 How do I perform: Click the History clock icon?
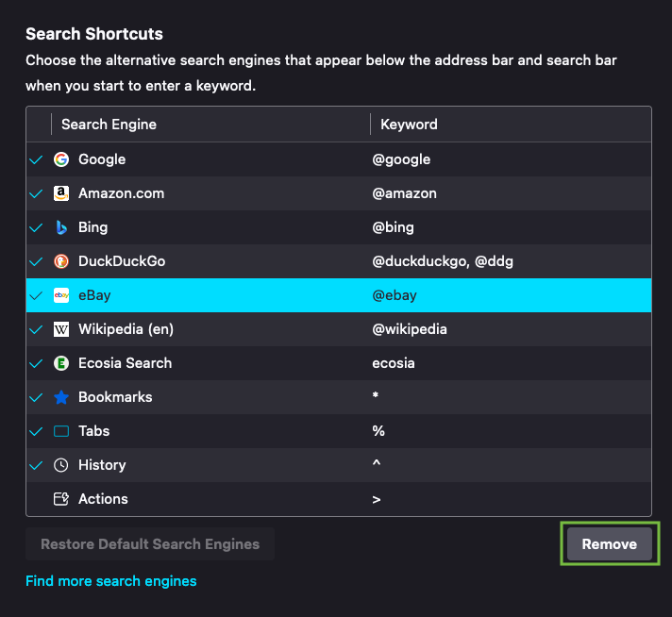[61, 465]
